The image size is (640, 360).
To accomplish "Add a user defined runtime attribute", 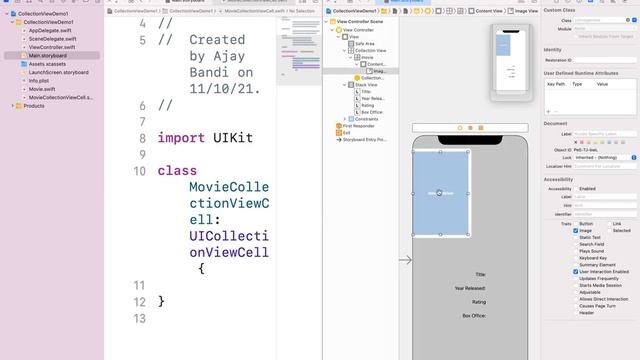I will click(x=548, y=111).
